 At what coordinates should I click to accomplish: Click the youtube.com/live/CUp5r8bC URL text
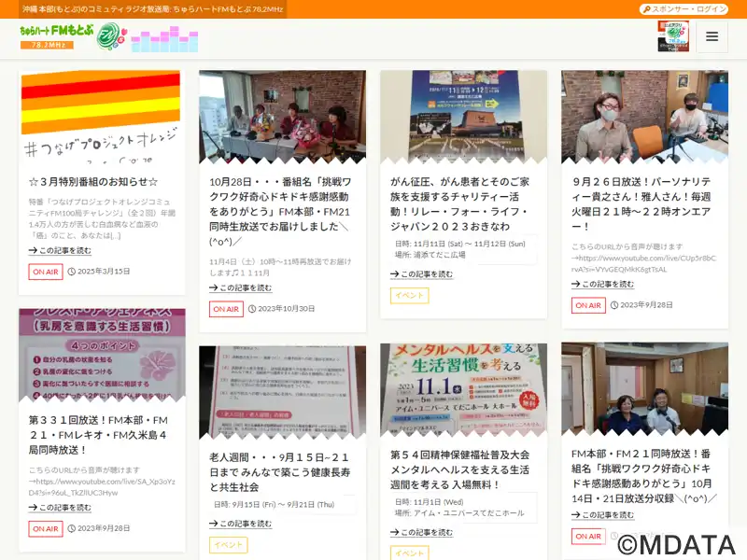coord(643,263)
